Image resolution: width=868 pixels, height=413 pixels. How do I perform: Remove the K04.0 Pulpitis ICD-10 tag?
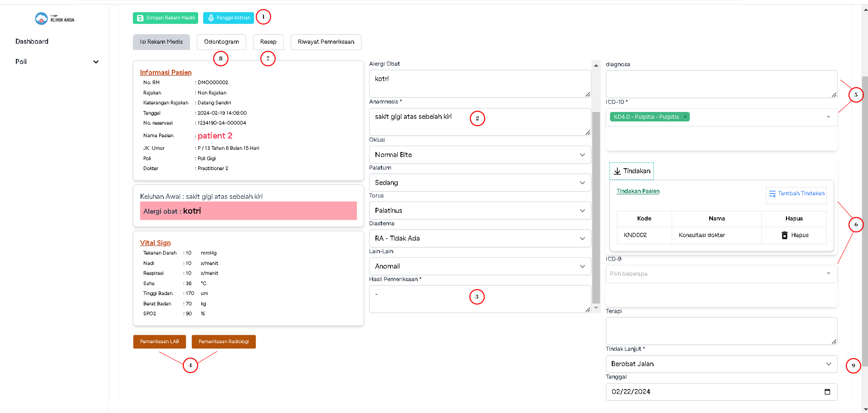click(x=685, y=117)
